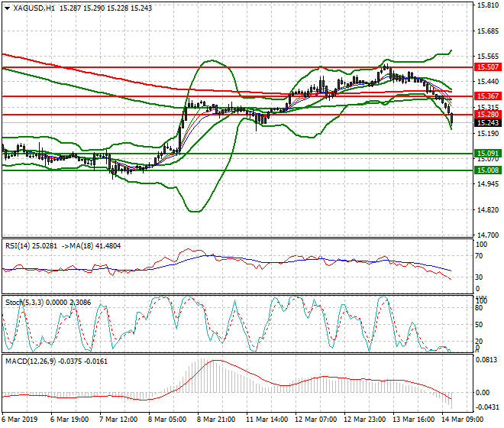504x428 pixels.
Task: Click the 8 Mar 05:00 time label
Action: (167, 420)
